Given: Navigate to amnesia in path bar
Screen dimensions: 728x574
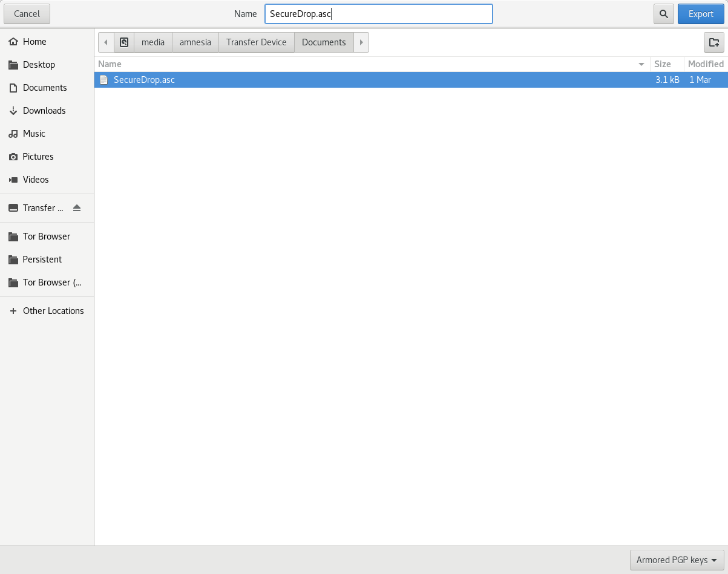Looking at the screenshot, I should click(195, 42).
